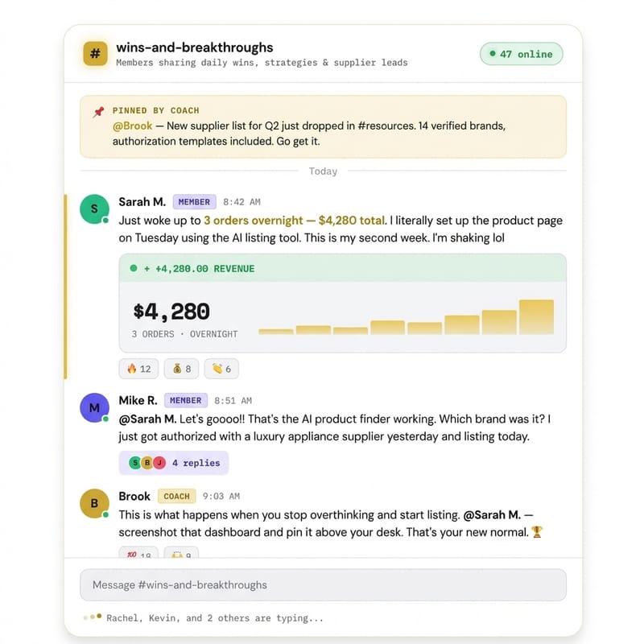This screenshot has height=644, width=644.
Task: Click the COACH badge next to Brook
Action: click(176, 496)
